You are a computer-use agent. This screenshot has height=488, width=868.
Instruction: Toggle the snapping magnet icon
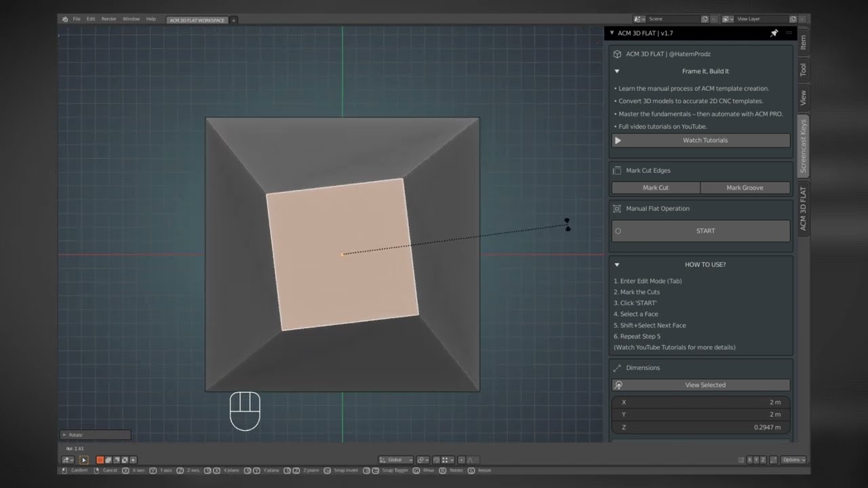coord(436,460)
